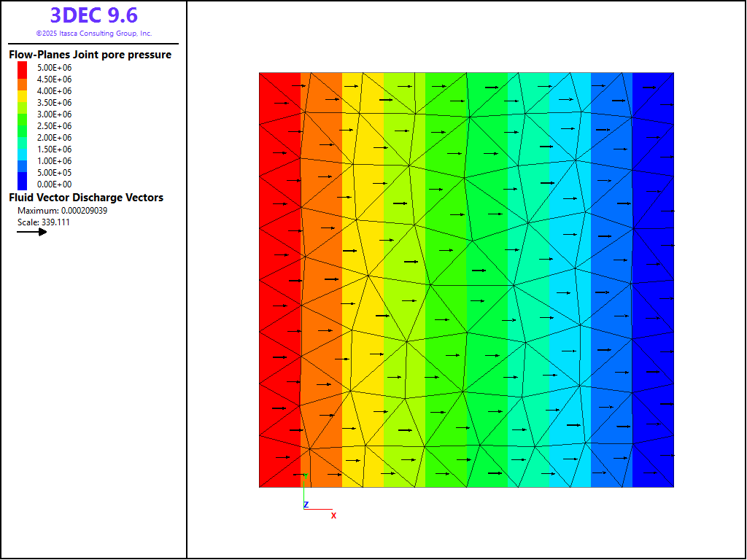Click the scale arrow icon in the legend
The height and width of the screenshot is (560, 747).
[x=32, y=232]
